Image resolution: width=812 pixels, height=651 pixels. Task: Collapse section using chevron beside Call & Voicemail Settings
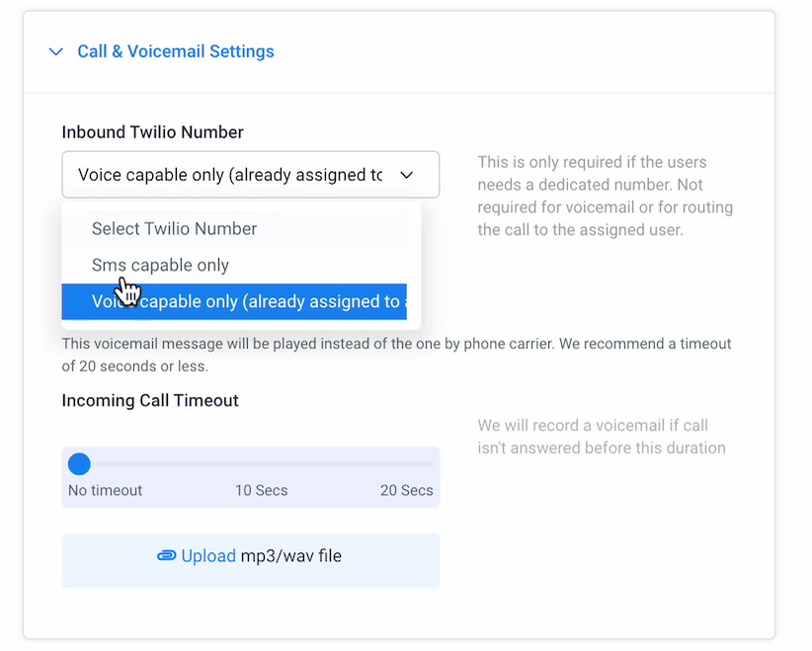click(56, 51)
